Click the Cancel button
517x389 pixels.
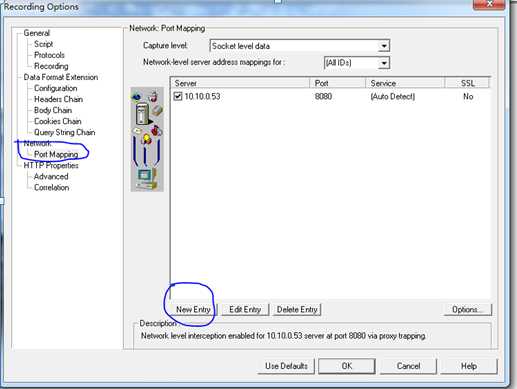(408, 366)
